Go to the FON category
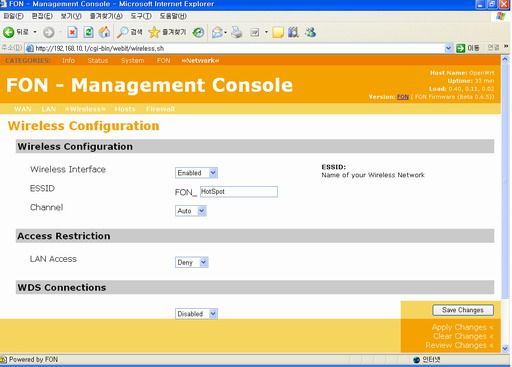The height and width of the screenshot is (367, 512). (x=163, y=60)
